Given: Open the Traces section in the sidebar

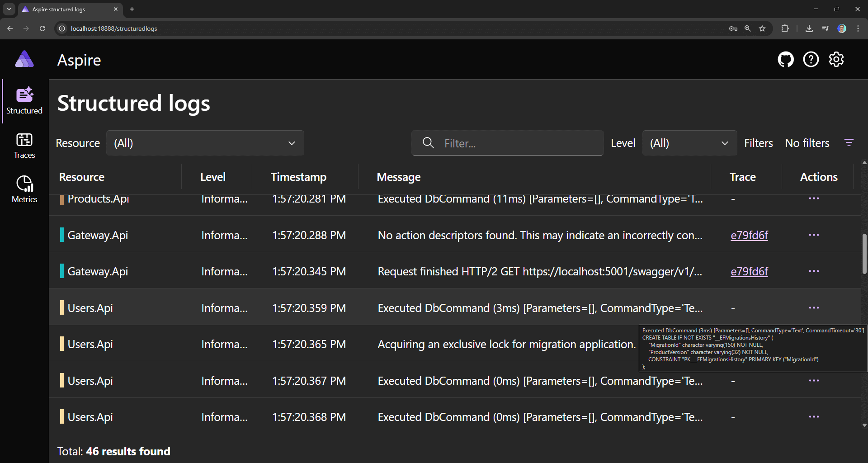Looking at the screenshot, I should pos(24,145).
